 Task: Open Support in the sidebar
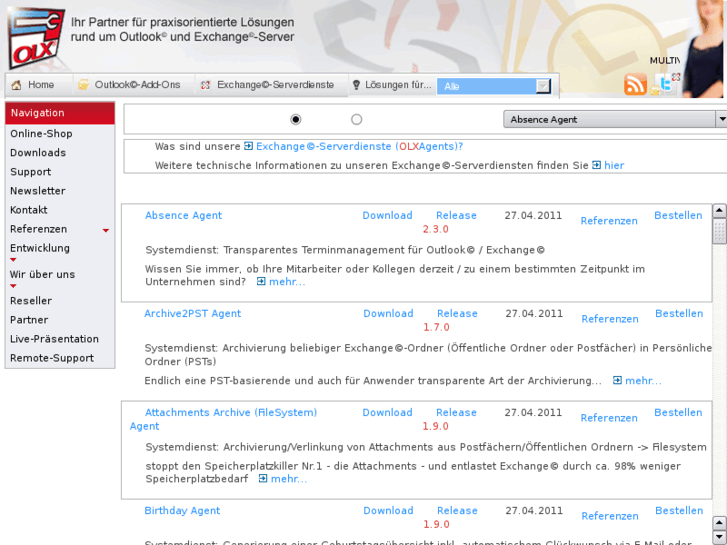(x=31, y=172)
